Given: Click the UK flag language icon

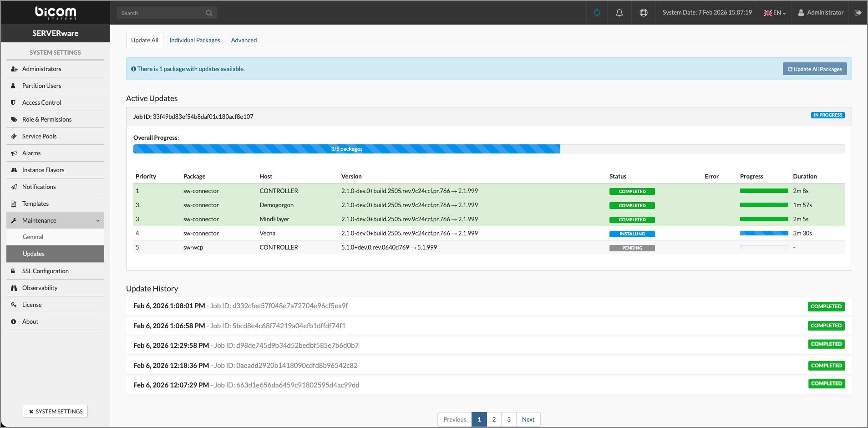Looking at the screenshot, I should point(768,13).
